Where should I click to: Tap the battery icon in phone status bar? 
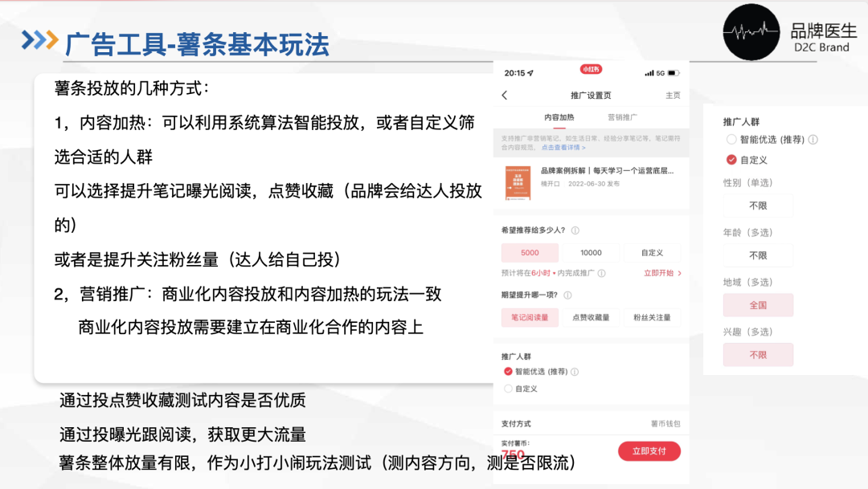(x=674, y=73)
